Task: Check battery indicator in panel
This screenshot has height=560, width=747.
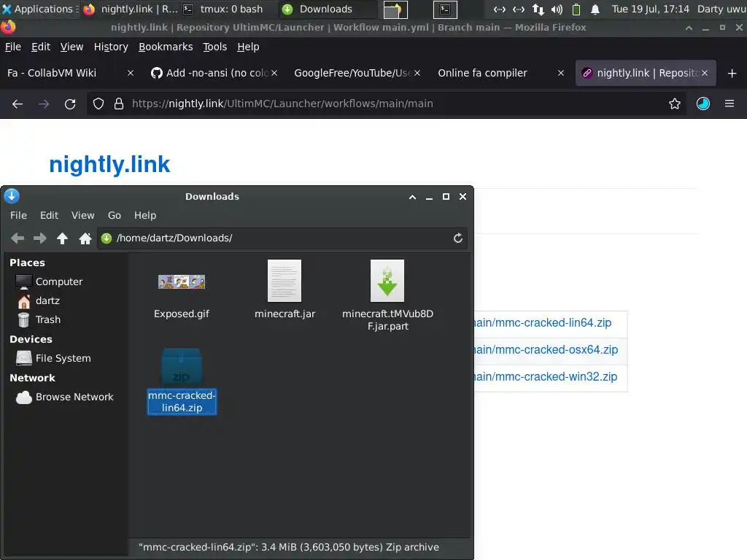Action: (x=576, y=9)
